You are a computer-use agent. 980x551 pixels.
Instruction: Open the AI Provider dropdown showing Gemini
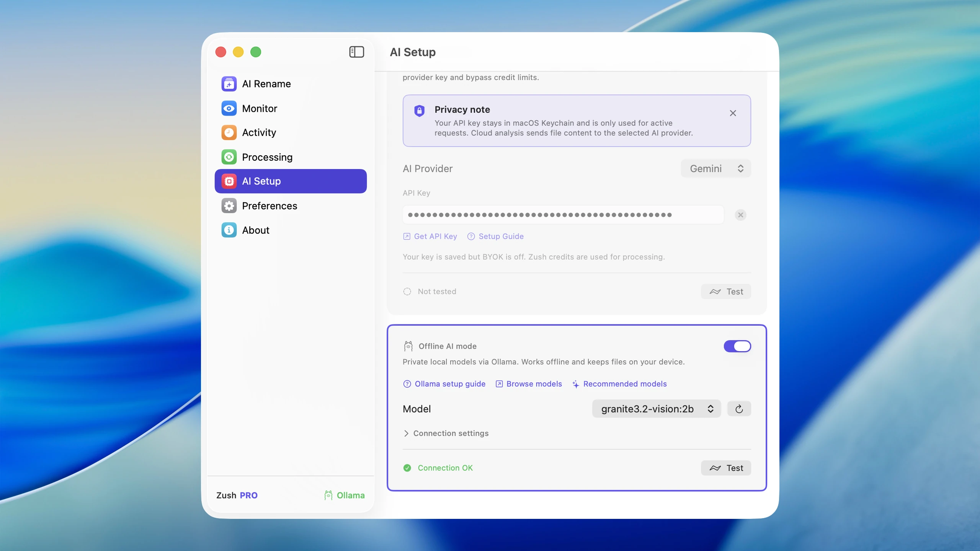point(716,168)
